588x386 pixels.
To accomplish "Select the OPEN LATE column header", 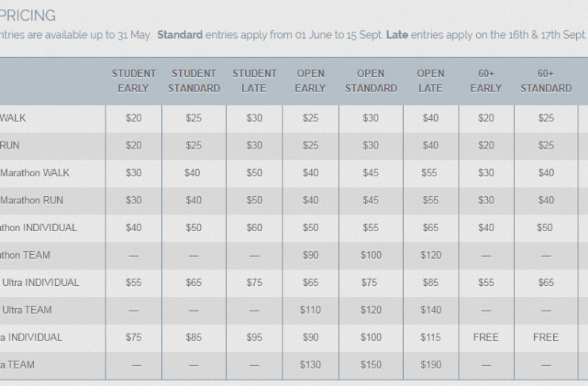I will tap(431, 81).
